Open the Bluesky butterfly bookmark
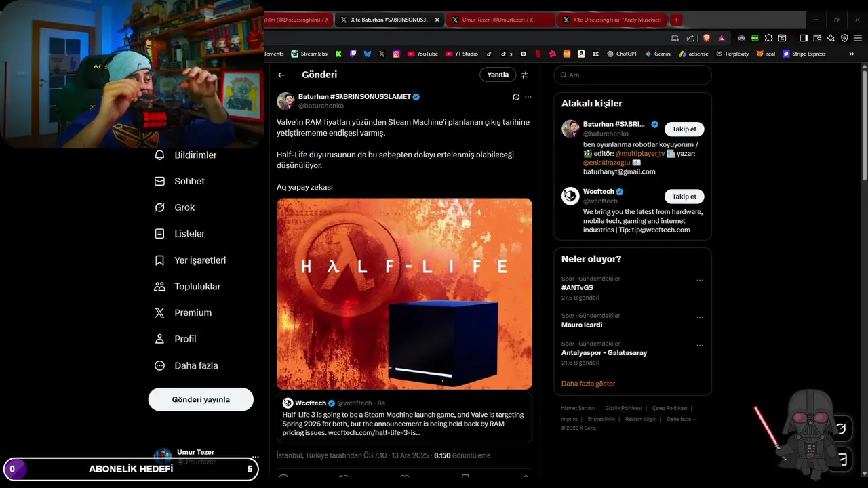The width and height of the screenshot is (868, 488). pos(368,54)
